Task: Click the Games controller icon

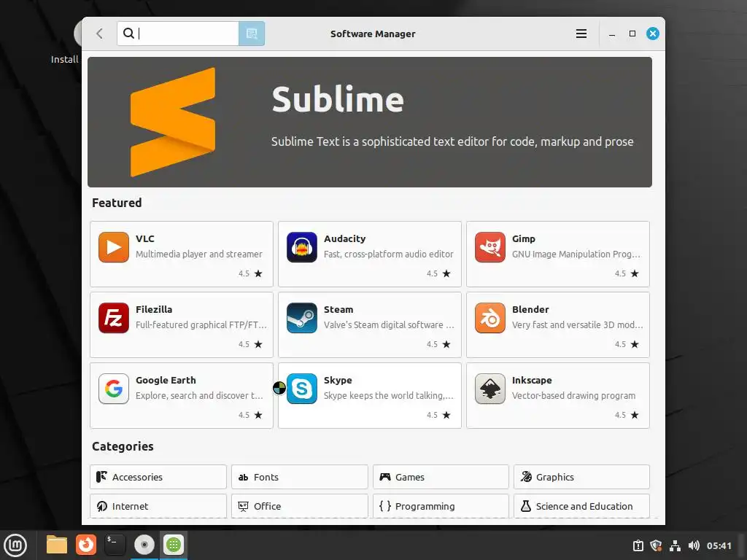Action: coord(385,477)
